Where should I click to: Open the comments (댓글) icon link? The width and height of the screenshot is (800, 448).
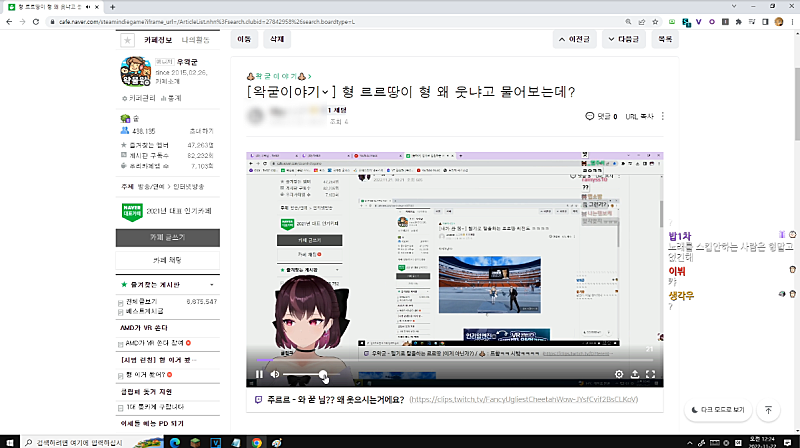[600, 116]
